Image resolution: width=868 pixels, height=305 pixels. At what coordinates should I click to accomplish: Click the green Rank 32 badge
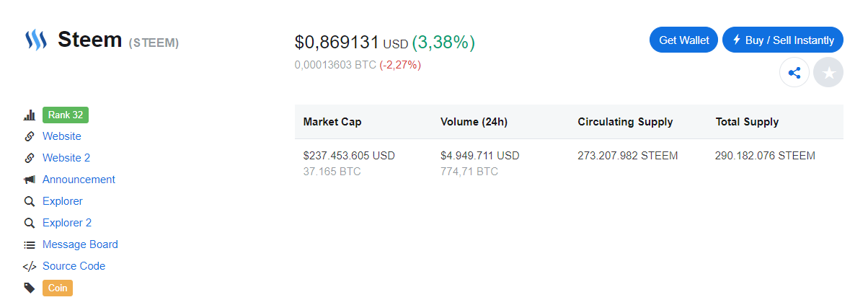point(66,115)
